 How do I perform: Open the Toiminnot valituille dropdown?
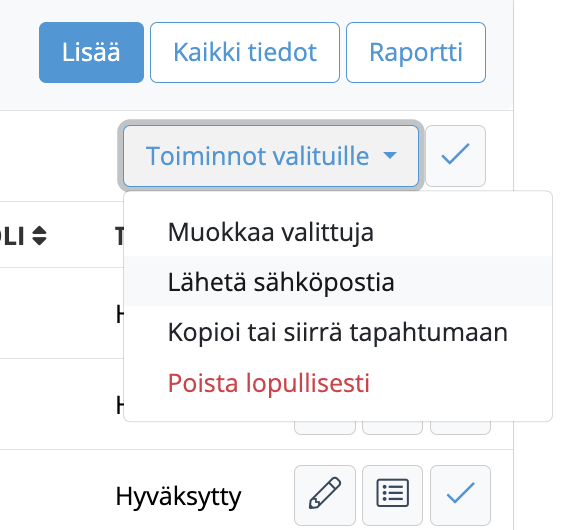tap(271, 156)
